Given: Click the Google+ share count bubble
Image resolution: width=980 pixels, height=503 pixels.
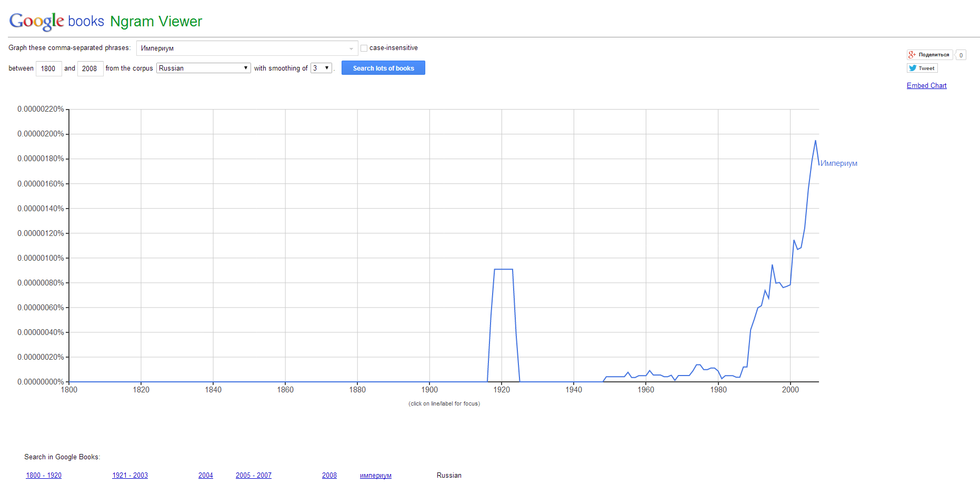Looking at the screenshot, I should tap(961, 55).
